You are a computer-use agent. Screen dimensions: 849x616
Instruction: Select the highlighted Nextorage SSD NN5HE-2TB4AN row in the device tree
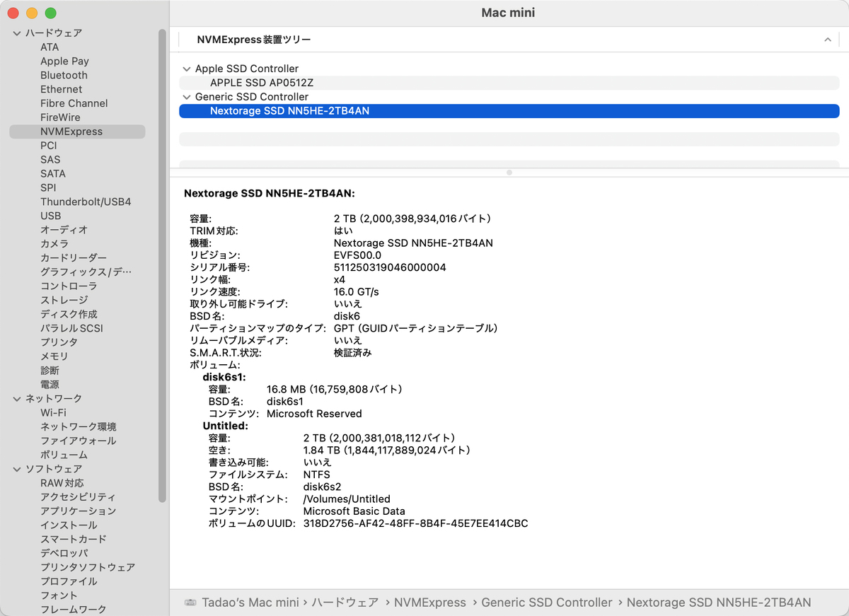[x=509, y=111]
